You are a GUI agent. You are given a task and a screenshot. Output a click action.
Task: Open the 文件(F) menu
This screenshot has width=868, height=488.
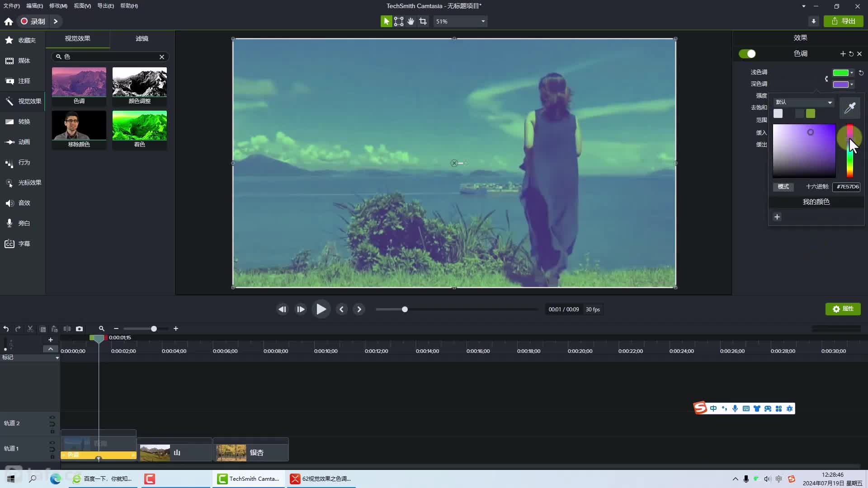click(x=12, y=6)
